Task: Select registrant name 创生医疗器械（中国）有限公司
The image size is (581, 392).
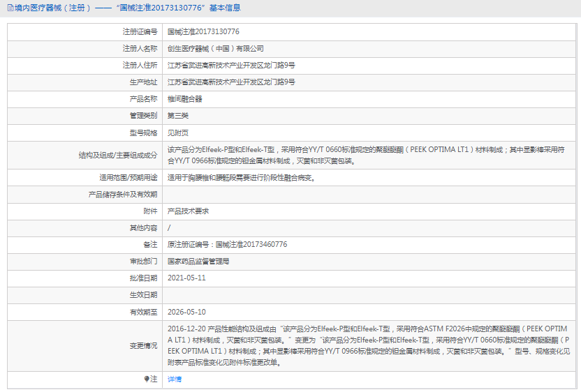Action: (216, 49)
